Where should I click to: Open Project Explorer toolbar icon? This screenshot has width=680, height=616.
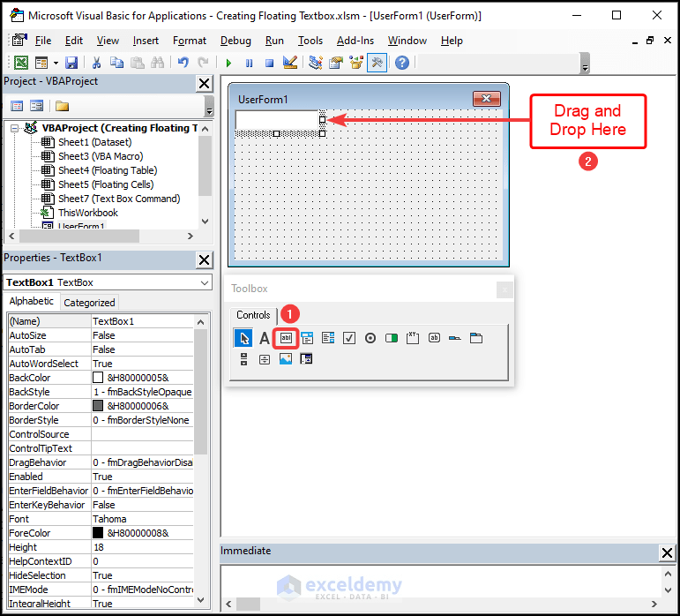coord(315,63)
